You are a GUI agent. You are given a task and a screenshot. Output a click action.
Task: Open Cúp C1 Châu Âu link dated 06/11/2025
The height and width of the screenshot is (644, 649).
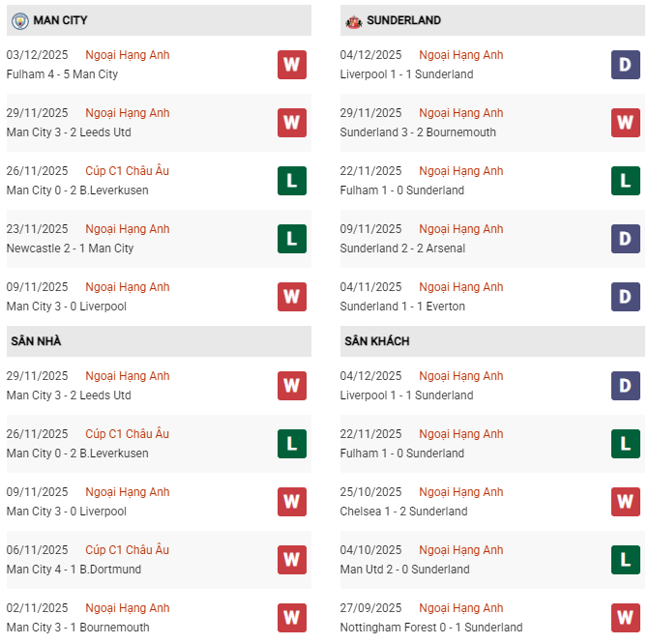(127, 550)
